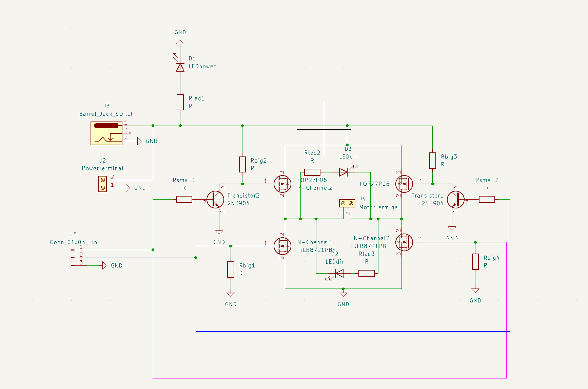Click the D1 LEDpower diode symbol

point(180,67)
